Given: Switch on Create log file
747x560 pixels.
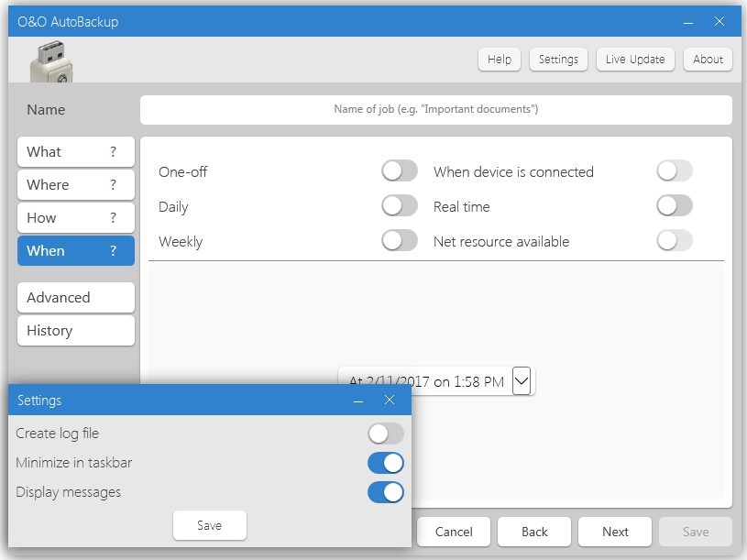Looking at the screenshot, I should (x=386, y=434).
